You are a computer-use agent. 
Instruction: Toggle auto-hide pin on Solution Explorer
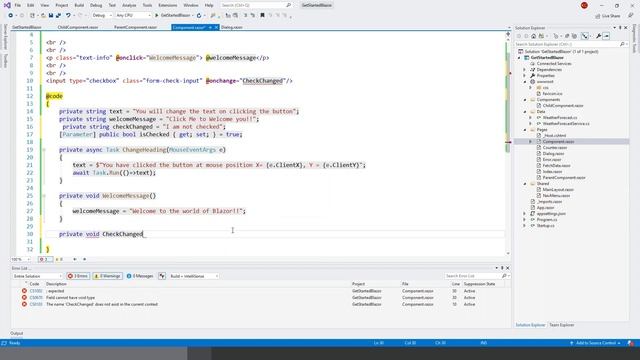tap(620, 28)
